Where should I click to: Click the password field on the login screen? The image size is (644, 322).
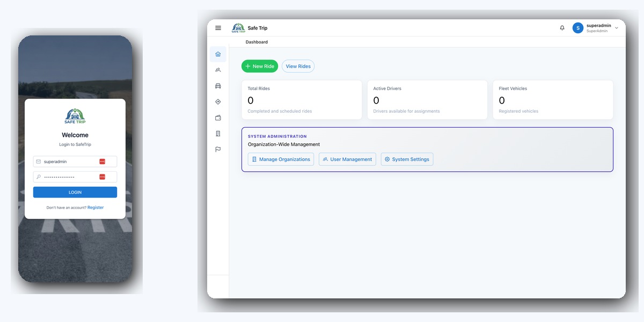tap(75, 177)
